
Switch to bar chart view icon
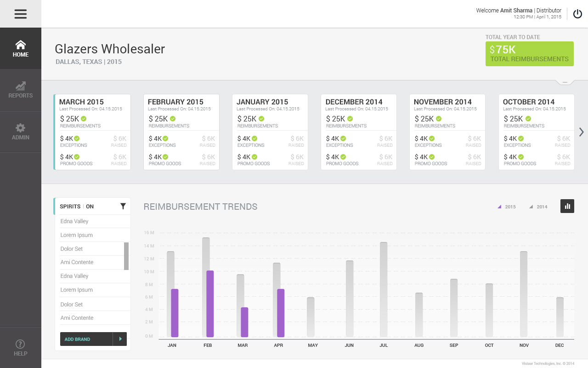pos(567,206)
